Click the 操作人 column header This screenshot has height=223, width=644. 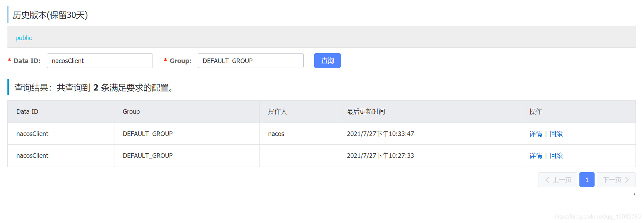[x=277, y=111]
